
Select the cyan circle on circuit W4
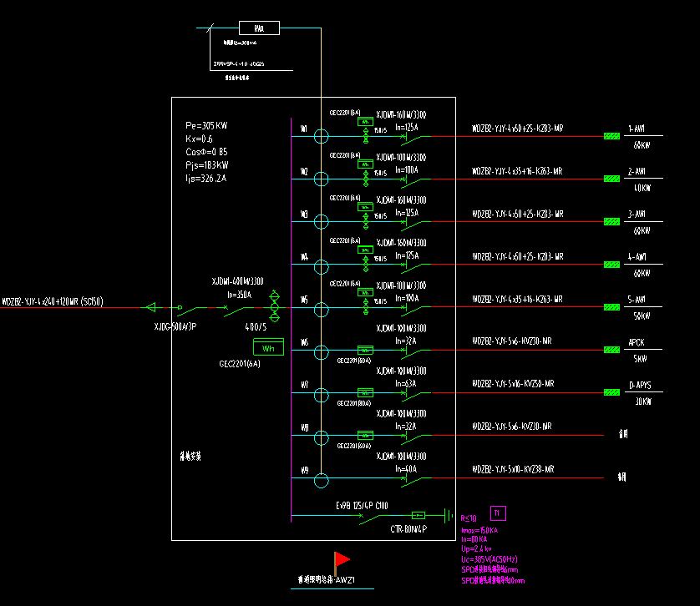(321, 267)
